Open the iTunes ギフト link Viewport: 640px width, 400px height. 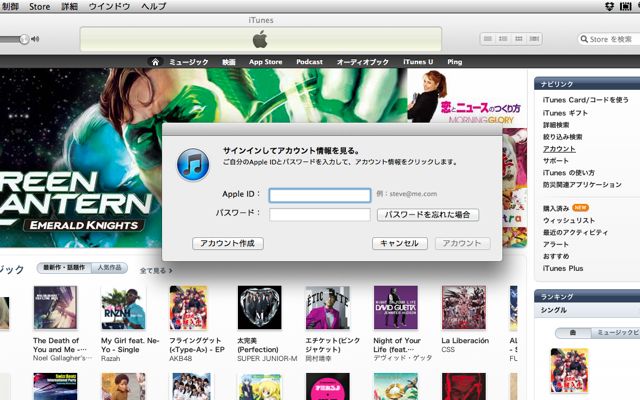click(x=565, y=113)
